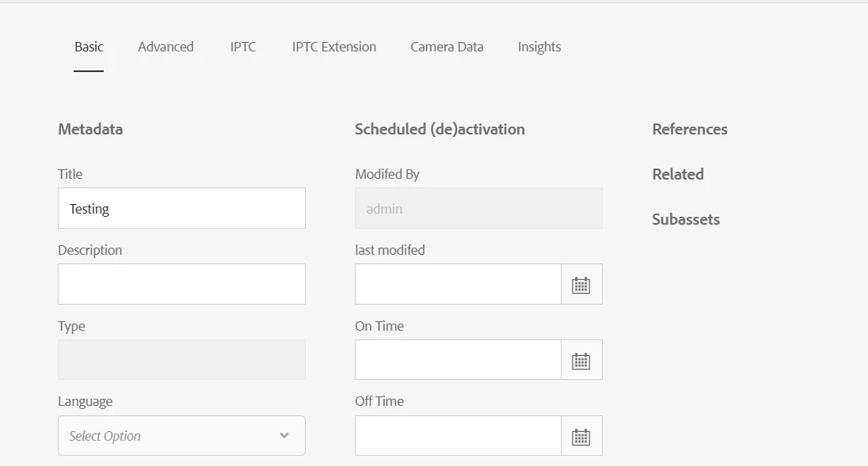
Task: Open the IPTC tab
Action: point(243,47)
